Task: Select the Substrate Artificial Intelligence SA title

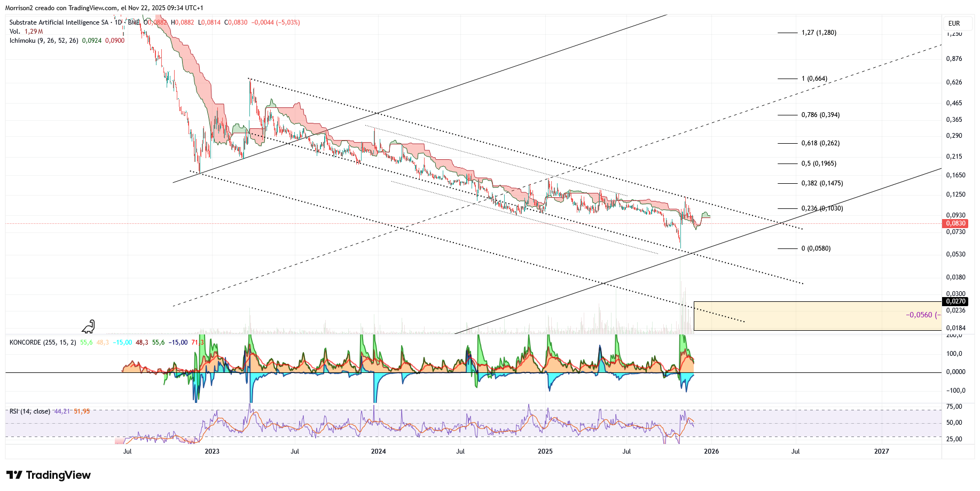Action: click(59, 22)
